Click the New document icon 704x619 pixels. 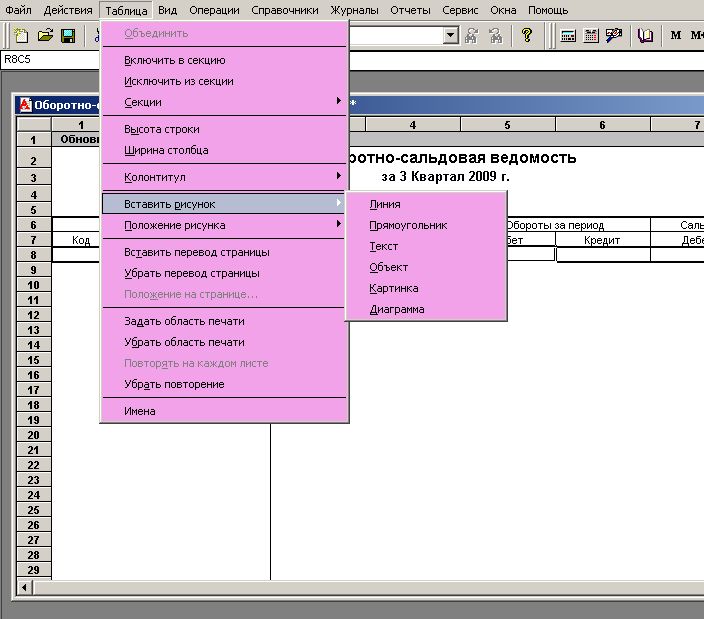tap(21, 35)
